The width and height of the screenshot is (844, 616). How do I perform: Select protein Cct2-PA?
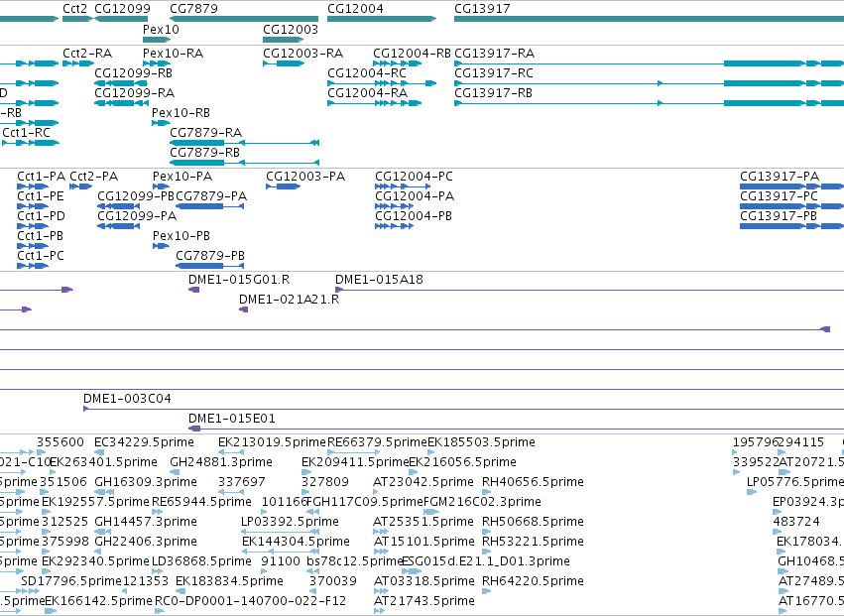click(93, 177)
